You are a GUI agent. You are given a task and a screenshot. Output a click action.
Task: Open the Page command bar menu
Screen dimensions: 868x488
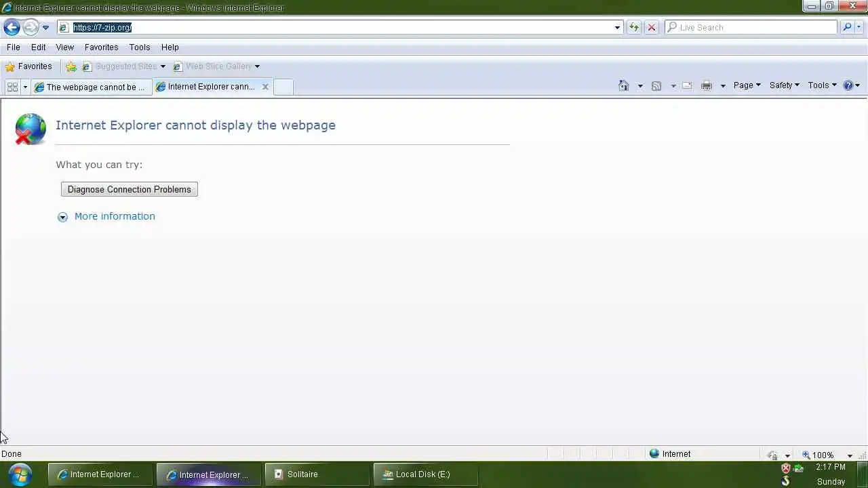(x=747, y=85)
